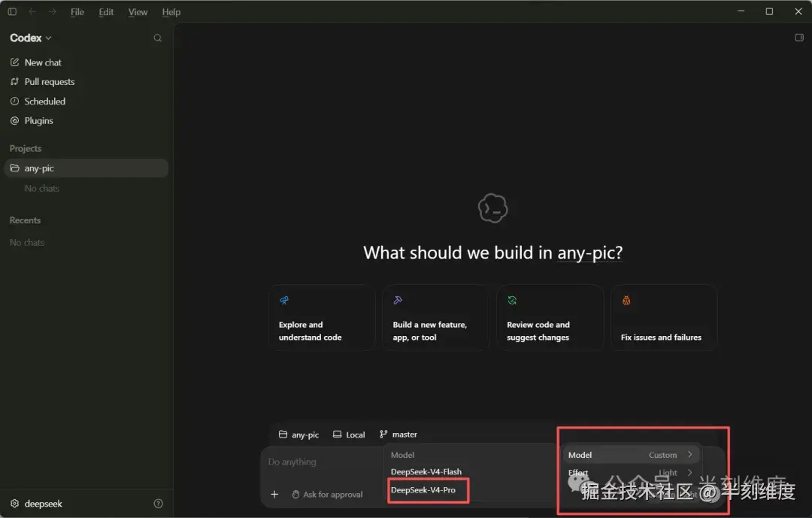The image size is (812, 518).
Task: Click the Codex terminal logo
Action: tap(492, 208)
